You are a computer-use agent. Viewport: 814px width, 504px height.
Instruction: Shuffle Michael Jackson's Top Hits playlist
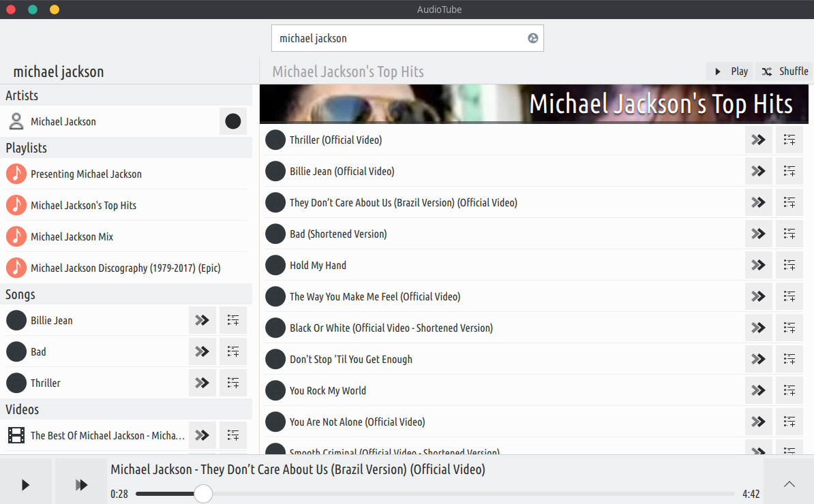click(783, 71)
